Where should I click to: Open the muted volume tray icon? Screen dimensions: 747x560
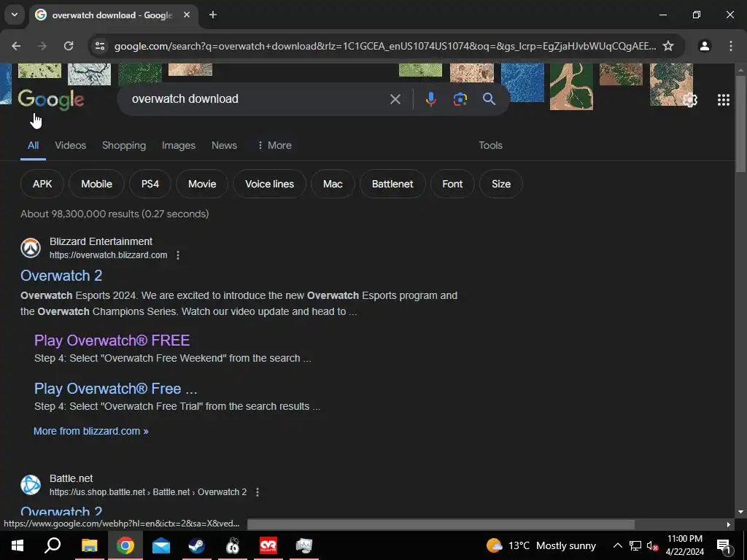(652, 545)
